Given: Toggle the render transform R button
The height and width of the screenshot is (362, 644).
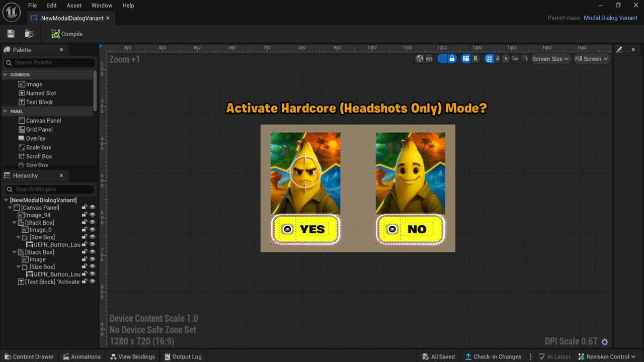Looking at the screenshot, I should pos(475,59).
